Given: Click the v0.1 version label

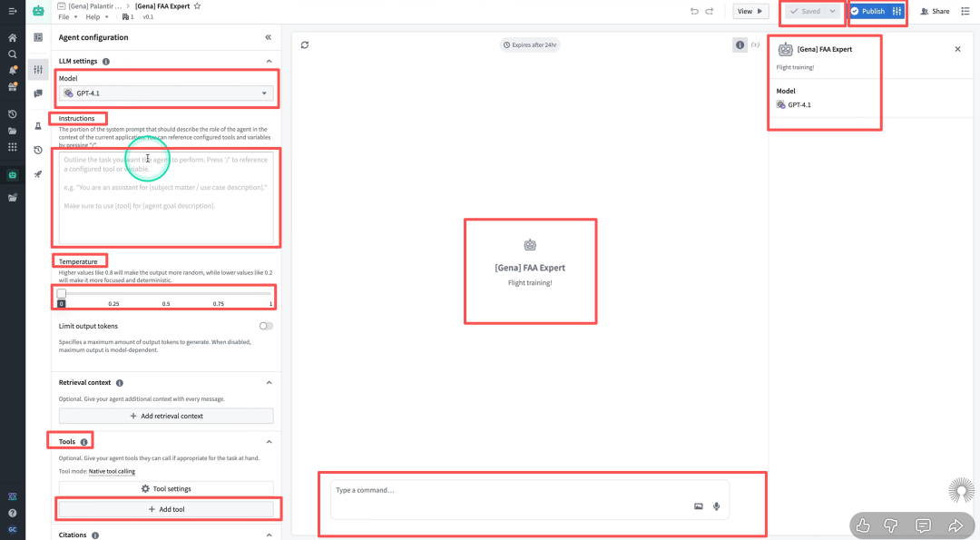Looking at the screenshot, I should click(x=148, y=17).
